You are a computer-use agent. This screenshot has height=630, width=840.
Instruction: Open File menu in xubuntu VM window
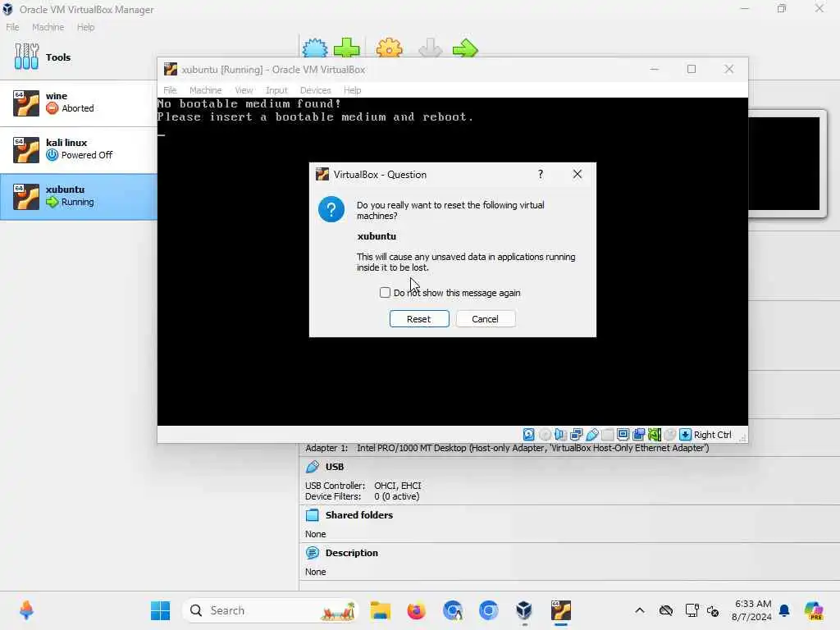coord(170,90)
